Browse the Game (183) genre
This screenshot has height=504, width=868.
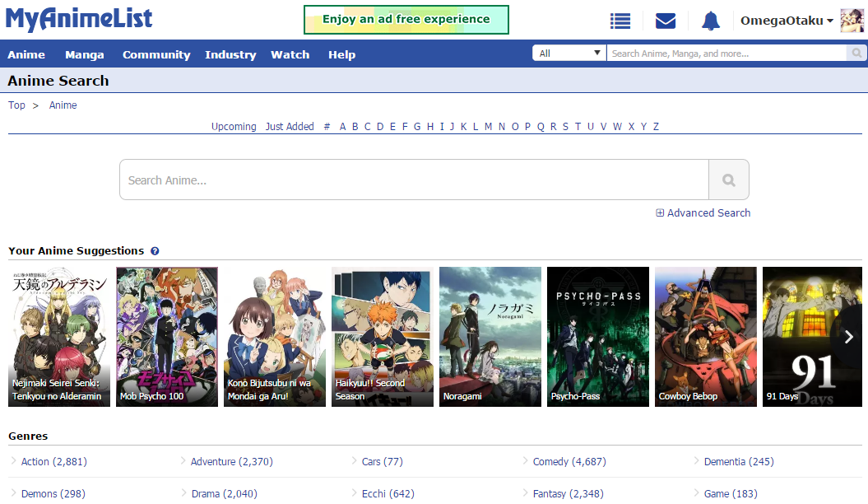point(731,494)
